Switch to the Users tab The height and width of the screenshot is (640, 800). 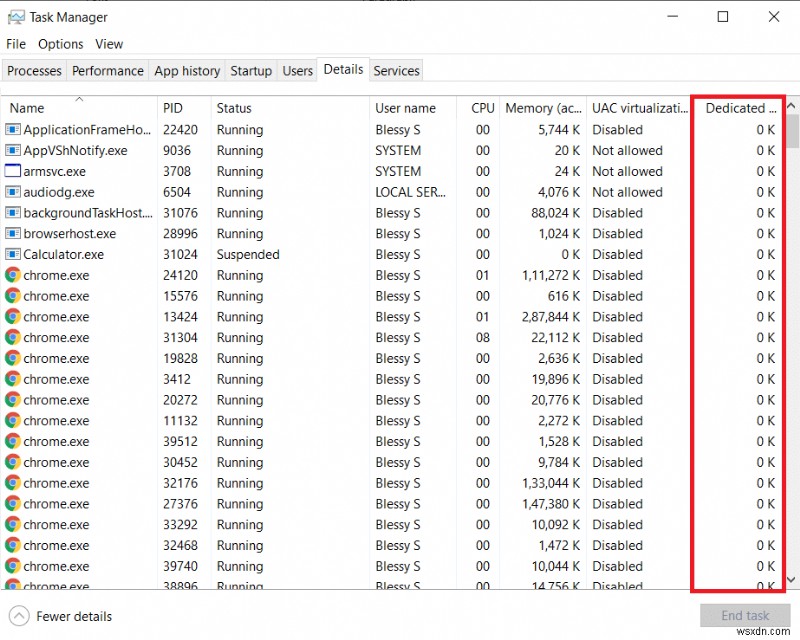(x=297, y=70)
